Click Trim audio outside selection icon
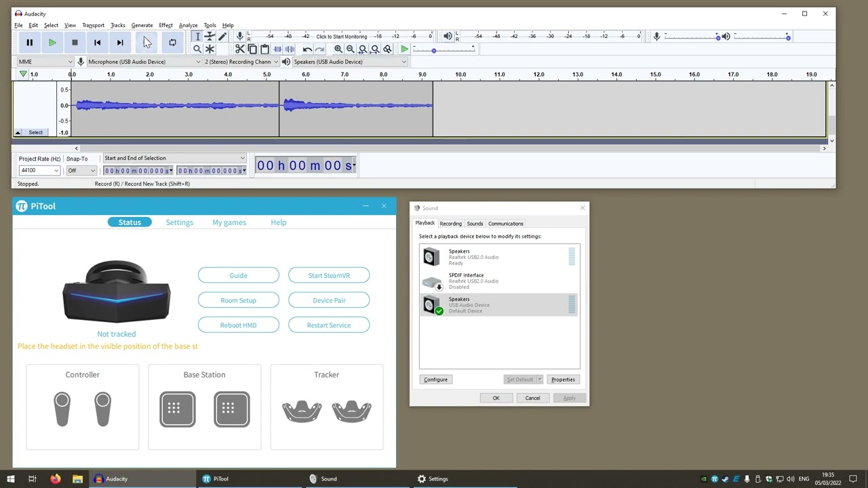Image resolution: width=868 pixels, height=488 pixels. (x=277, y=49)
